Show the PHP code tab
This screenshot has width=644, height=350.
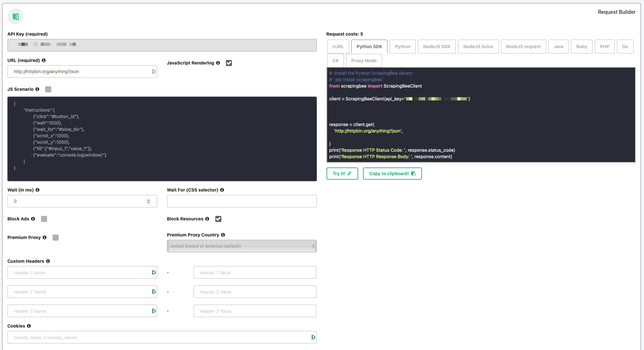[605, 47]
